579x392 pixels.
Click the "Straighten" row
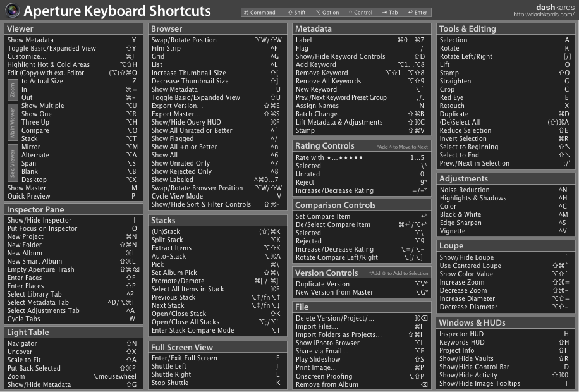[x=504, y=81]
